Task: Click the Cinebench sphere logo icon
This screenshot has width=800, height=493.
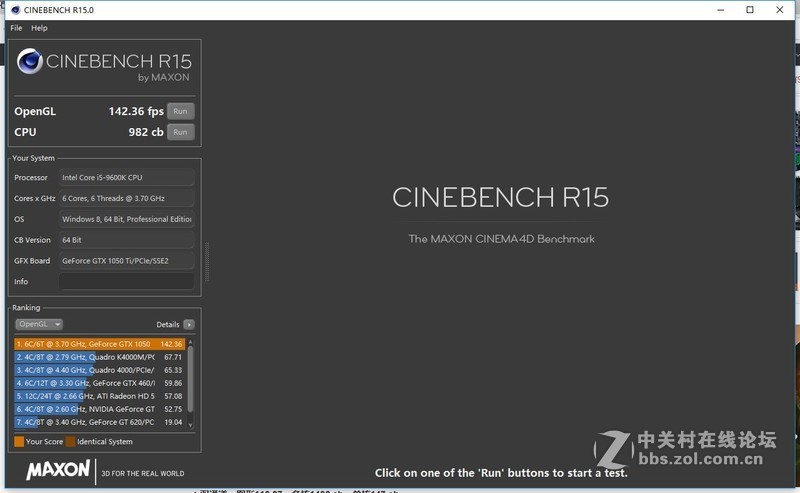Action: (30, 61)
